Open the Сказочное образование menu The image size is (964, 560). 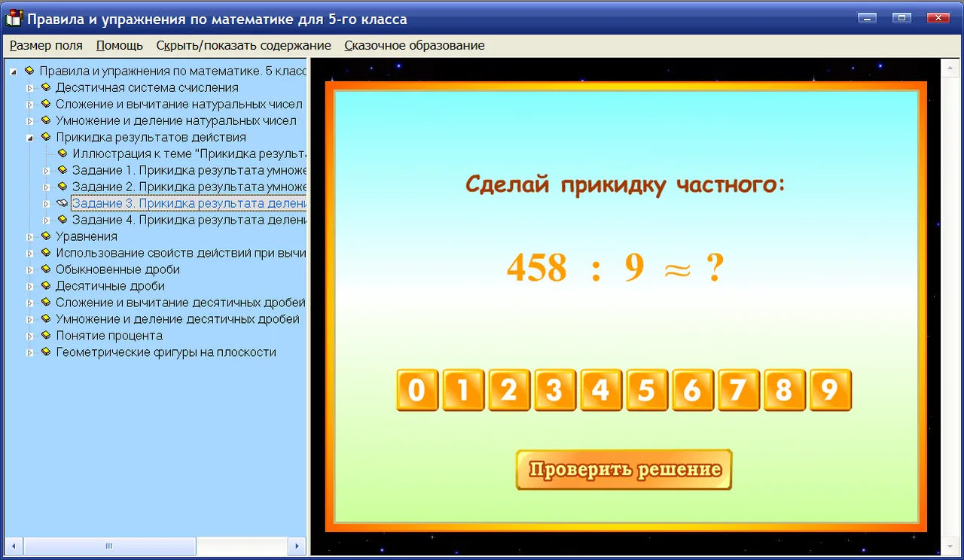(x=414, y=45)
